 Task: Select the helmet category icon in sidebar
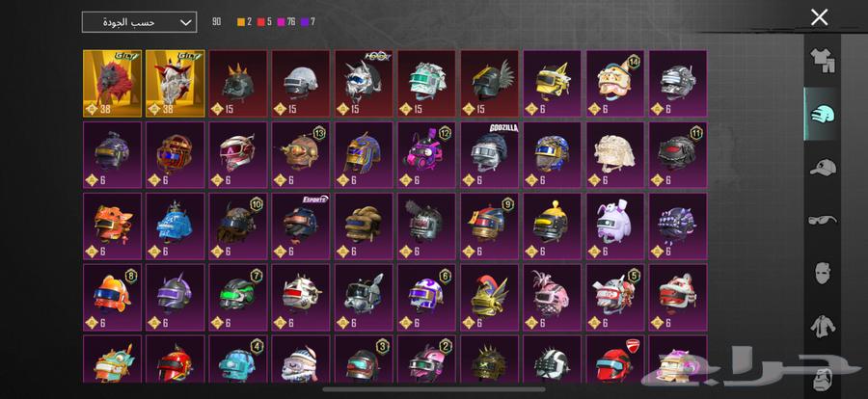(823, 114)
